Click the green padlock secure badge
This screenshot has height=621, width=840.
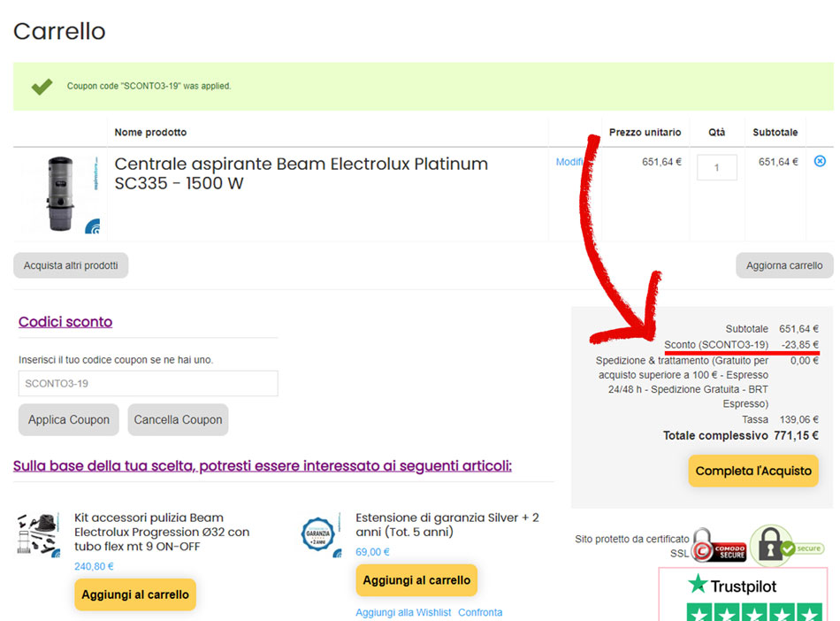click(786, 546)
